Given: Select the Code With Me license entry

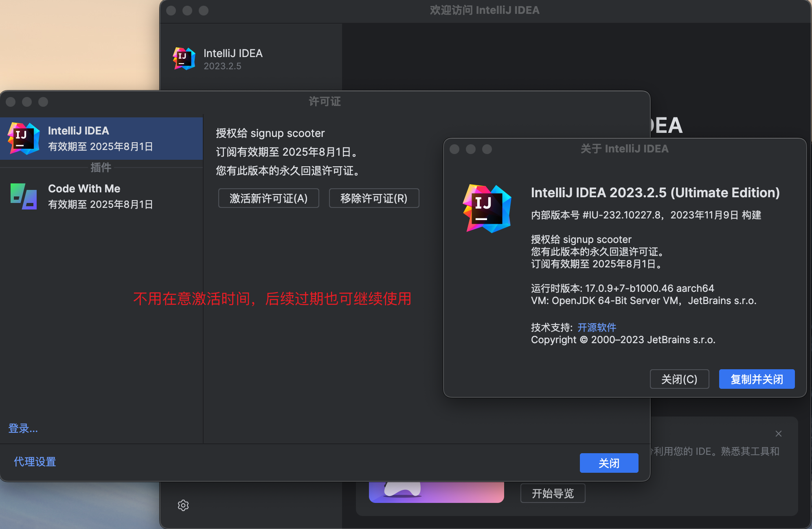Looking at the screenshot, I should (101, 196).
